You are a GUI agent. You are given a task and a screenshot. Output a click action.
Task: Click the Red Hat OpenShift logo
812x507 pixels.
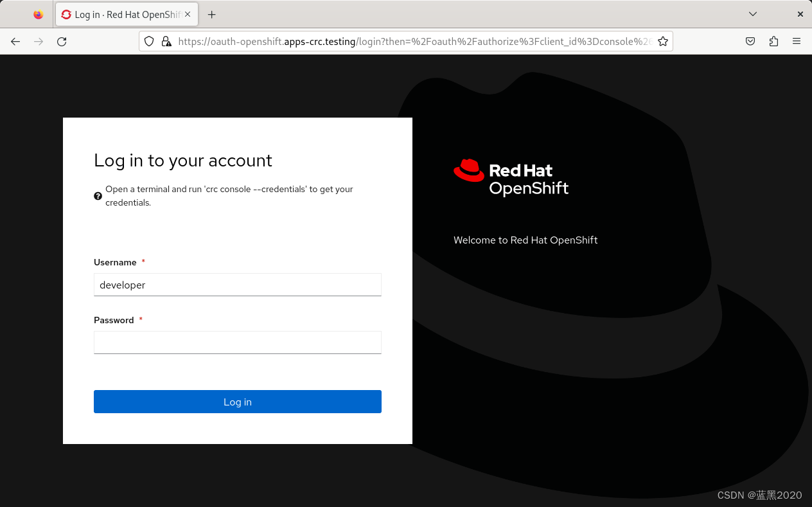tap(511, 177)
